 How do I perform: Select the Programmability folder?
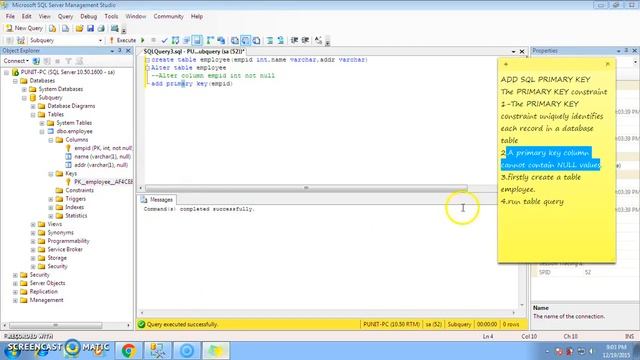coord(64,241)
